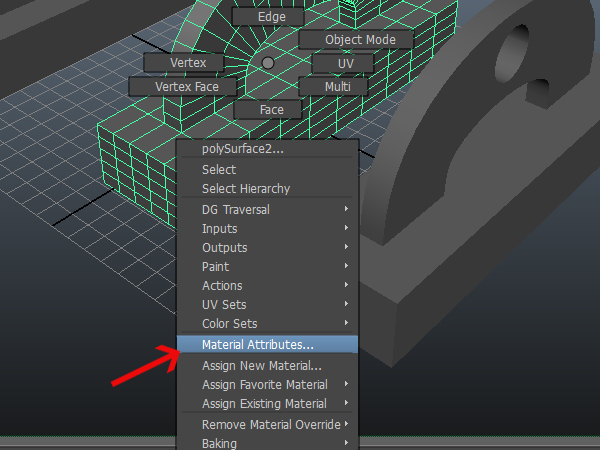Open polySurface2... menu entry

[267, 149]
